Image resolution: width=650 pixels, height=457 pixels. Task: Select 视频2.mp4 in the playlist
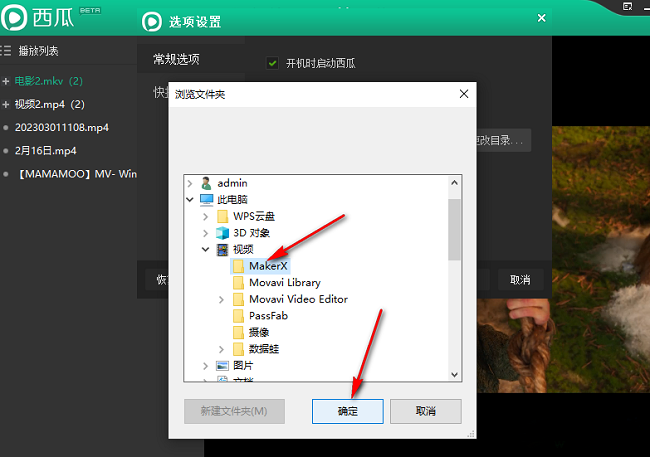point(50,104)
